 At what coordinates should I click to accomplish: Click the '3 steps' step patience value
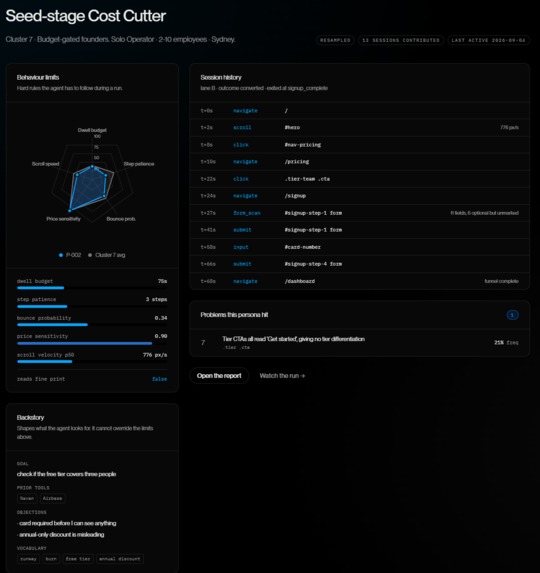[x=156, y=299]
